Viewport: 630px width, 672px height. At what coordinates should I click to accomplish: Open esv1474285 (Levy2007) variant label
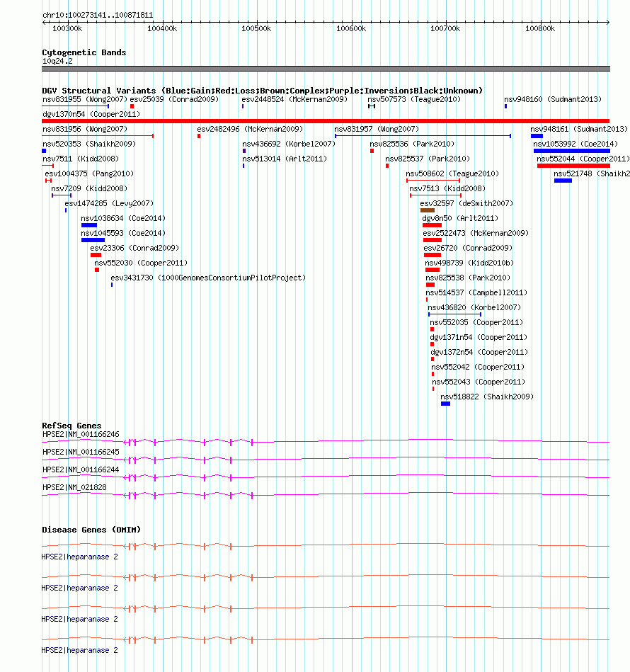click(109, 203)
